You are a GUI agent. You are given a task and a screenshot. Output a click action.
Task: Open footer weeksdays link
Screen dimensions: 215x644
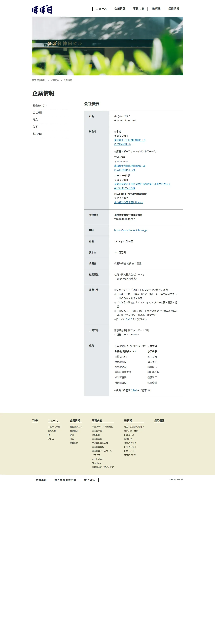(x=97, y=459)
